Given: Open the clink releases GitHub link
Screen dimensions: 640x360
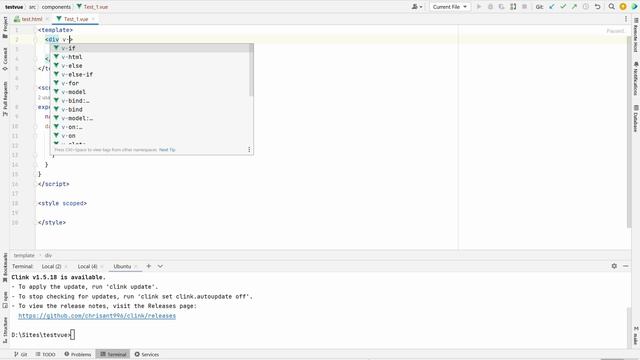Looking at the screenshot, I should [x=97, y=316].
